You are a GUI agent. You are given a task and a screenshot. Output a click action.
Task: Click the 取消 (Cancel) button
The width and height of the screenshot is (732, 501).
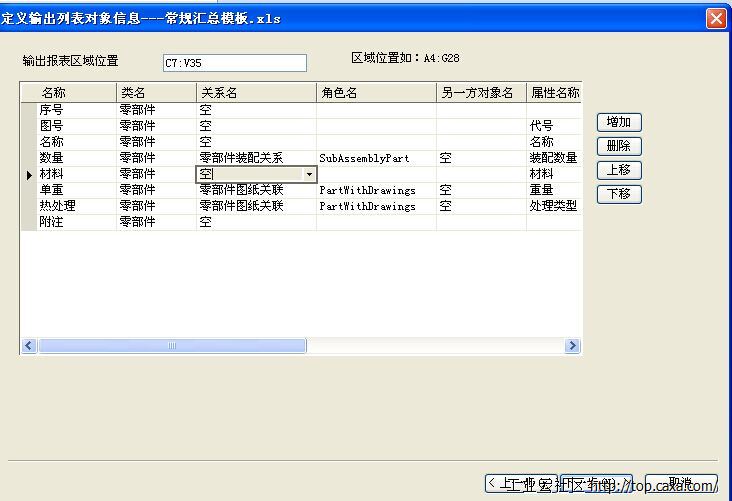(x=681, y=483)
